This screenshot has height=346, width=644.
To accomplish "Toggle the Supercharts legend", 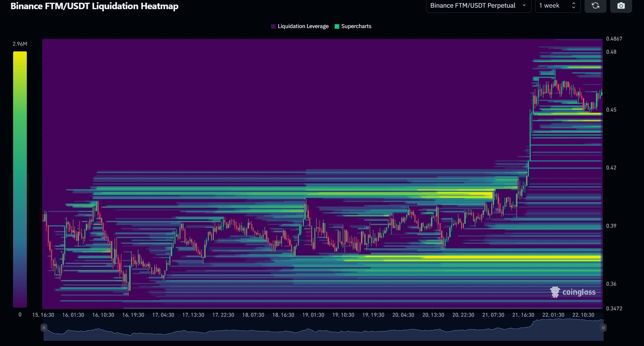I will (x=353, y=26).
